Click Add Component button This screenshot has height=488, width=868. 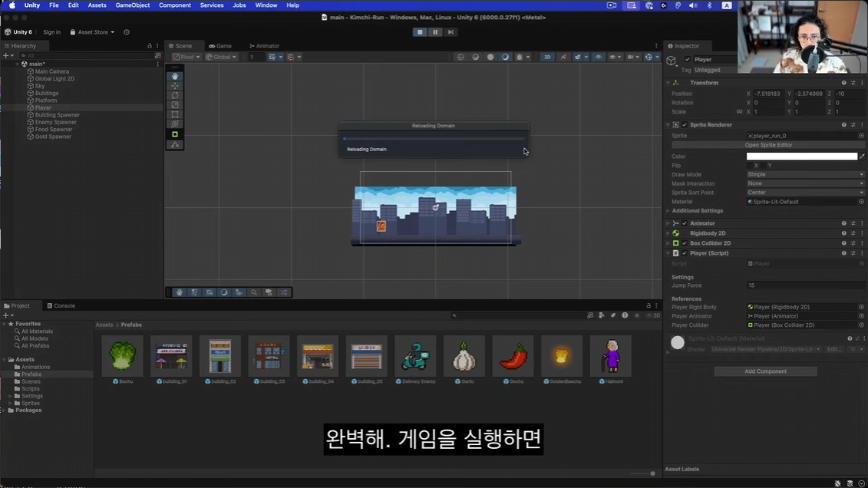[765, 371]
